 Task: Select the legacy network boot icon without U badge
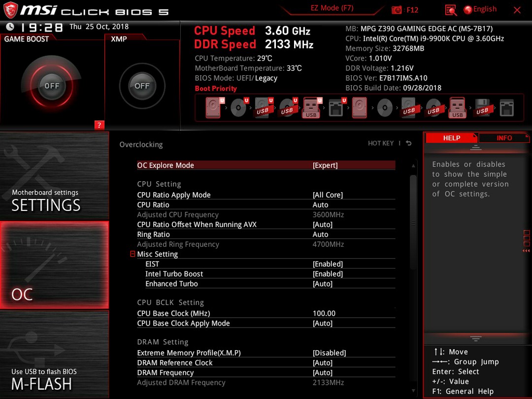pyautogui.click(x=506, y=108)
